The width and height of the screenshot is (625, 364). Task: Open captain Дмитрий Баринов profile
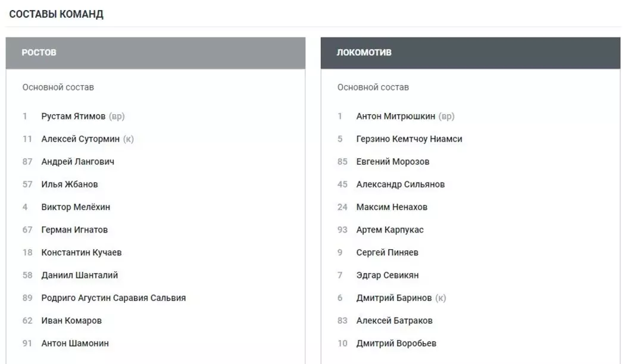pyautogui.click(x=393, y=298)
